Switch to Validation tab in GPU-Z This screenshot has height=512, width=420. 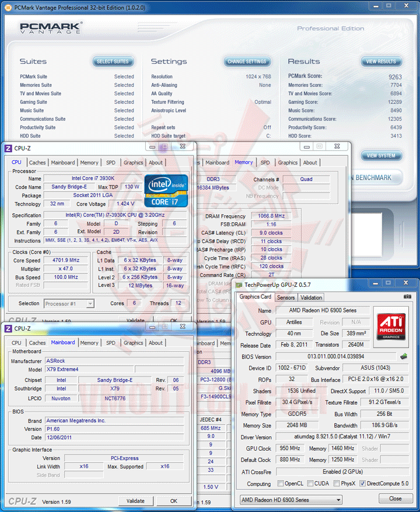click(311, 297)
